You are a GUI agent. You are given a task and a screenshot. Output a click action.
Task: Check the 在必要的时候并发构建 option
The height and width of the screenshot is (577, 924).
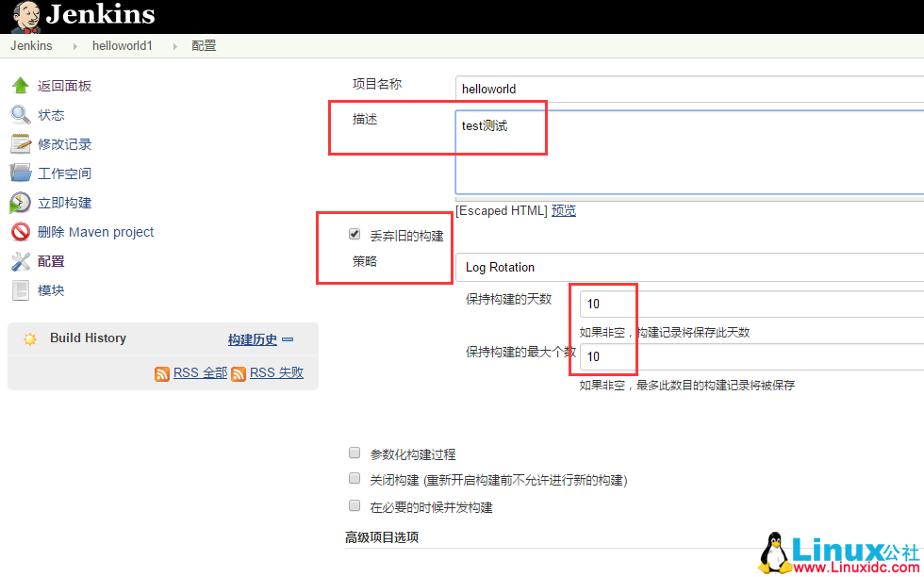point(355,505)
